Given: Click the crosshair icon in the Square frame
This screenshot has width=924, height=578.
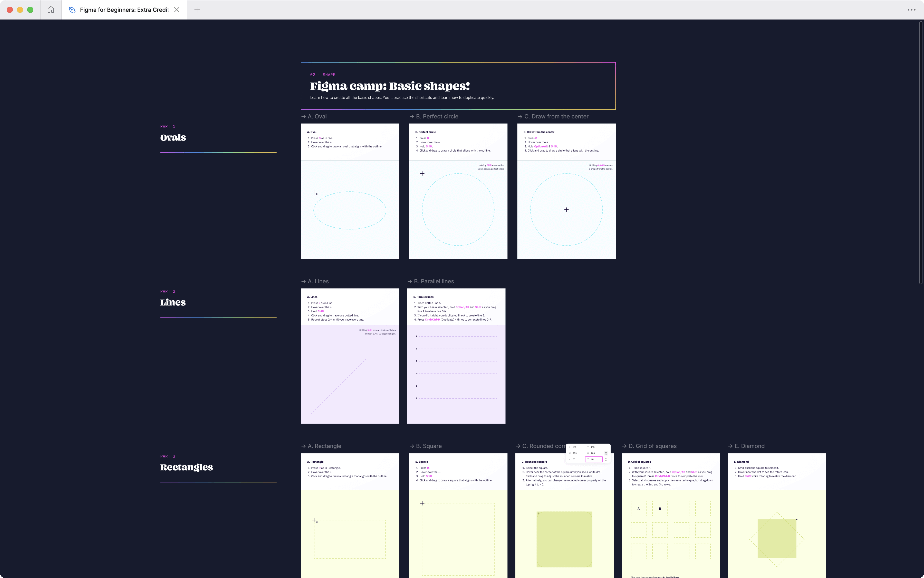Looking at the screenshot, I should tap(422, 503).
